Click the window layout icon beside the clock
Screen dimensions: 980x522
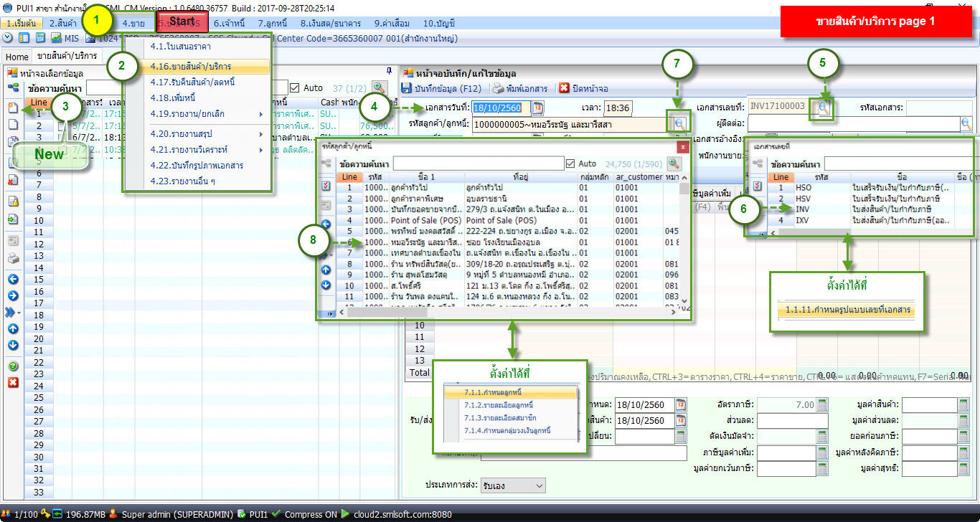coord(24,38)
